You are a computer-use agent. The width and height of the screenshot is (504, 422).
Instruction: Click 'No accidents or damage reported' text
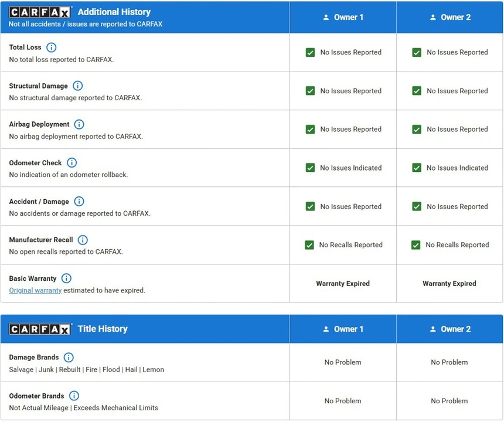80,213
